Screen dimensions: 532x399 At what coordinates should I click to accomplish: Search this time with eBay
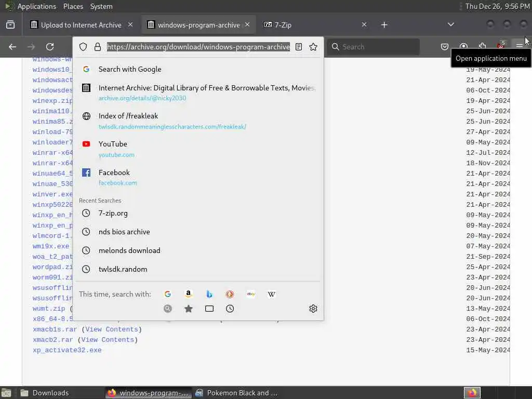click(x=251, y=294)
